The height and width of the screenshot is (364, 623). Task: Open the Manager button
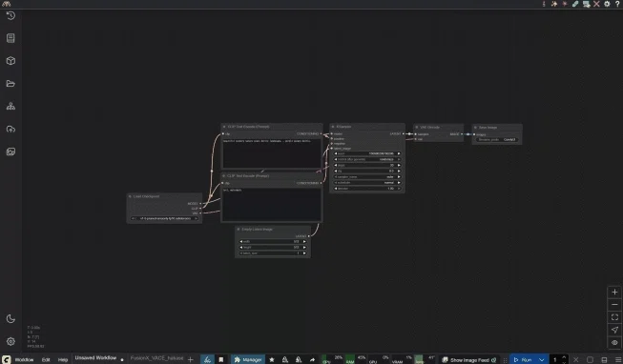coord(248,359)
